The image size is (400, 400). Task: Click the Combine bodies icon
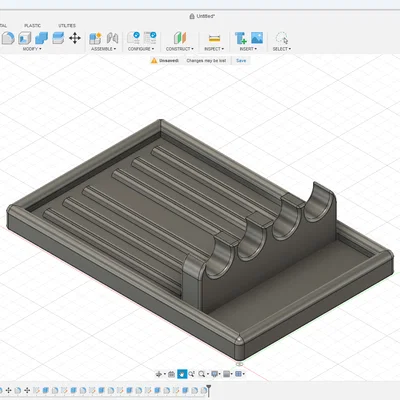pos(41,38)
